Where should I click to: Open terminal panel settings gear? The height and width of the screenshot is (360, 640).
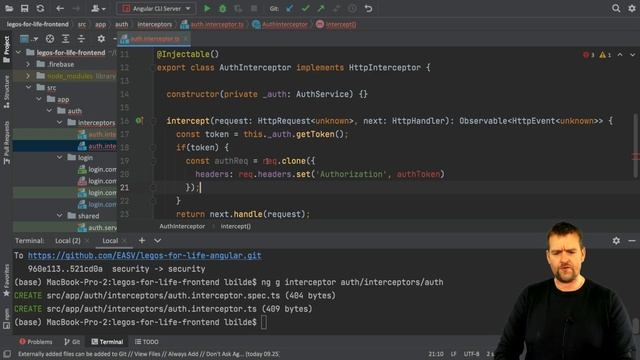[x=616, y=241]
